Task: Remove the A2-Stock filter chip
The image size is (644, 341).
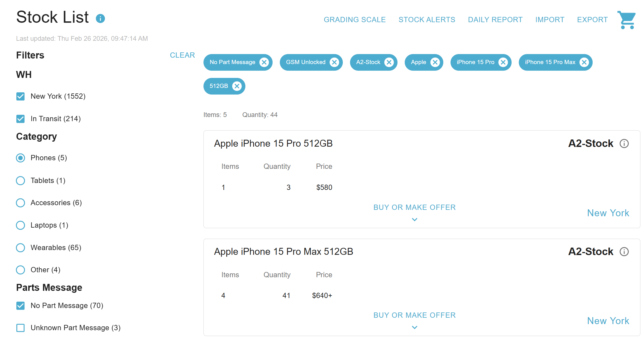Action: (x=389, y=62)
